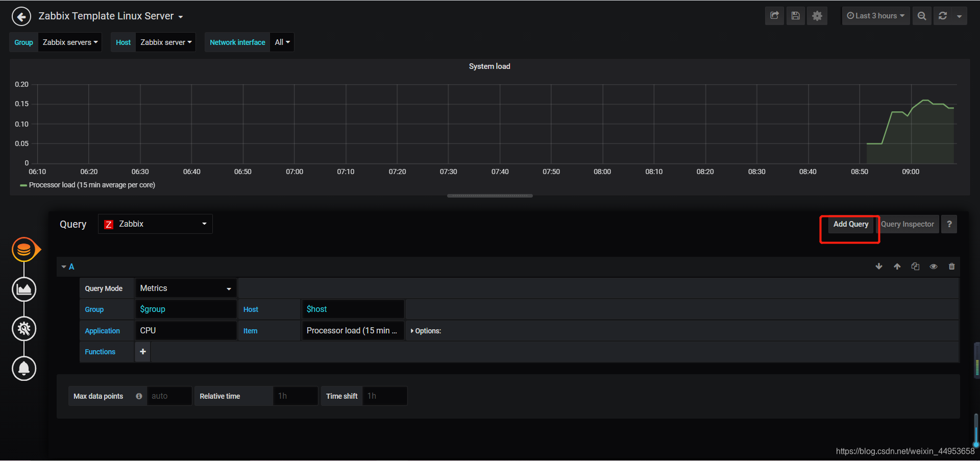
Task: Move query A down arrow icon
Action: (879, 266)
